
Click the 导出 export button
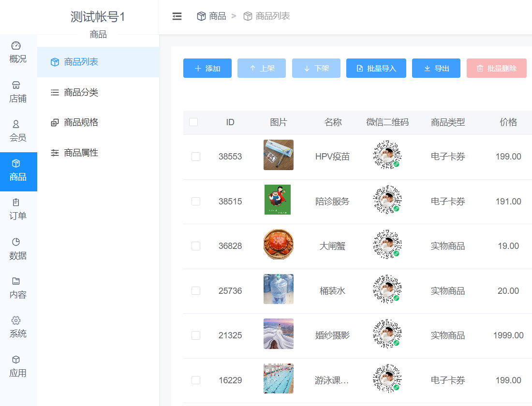pos(436,68)
